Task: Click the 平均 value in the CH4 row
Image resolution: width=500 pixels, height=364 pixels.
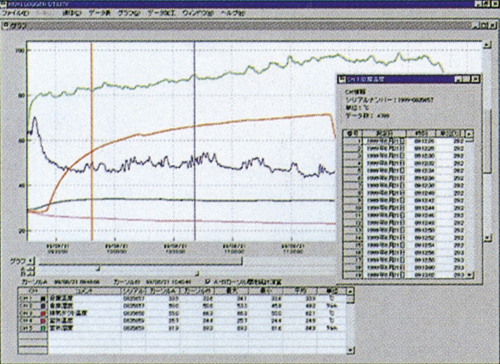Action: pos(300,320)
